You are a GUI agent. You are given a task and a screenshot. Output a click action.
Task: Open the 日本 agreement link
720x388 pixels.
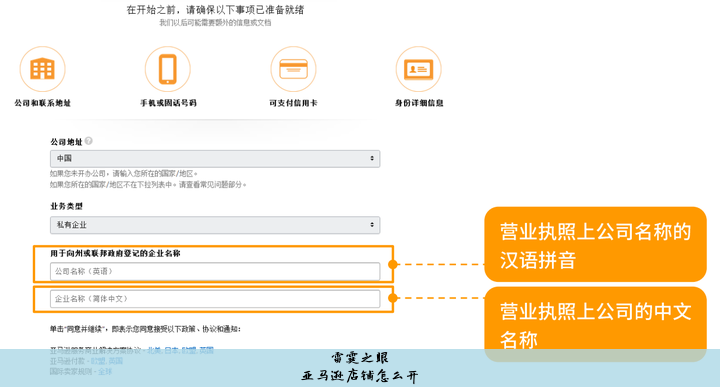pos(172,350)
